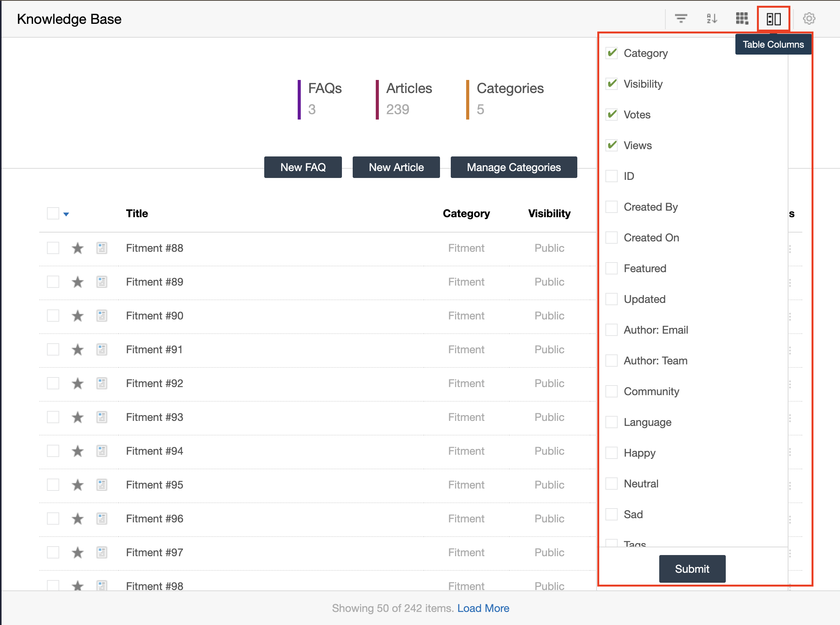Open the Fitment #95 article title

155,485
